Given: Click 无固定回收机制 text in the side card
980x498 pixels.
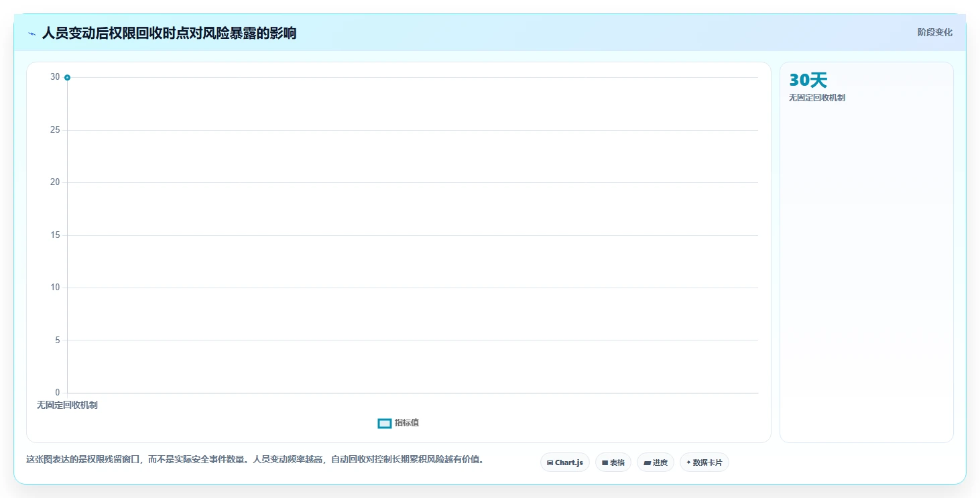Looking at the screenshot, I should [817, 98].
